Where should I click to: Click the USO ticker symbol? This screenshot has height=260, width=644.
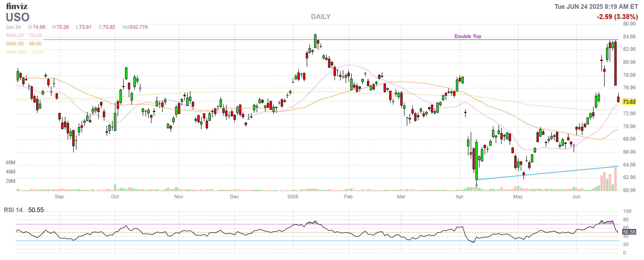pyautogui.click(x=18, y=17)
